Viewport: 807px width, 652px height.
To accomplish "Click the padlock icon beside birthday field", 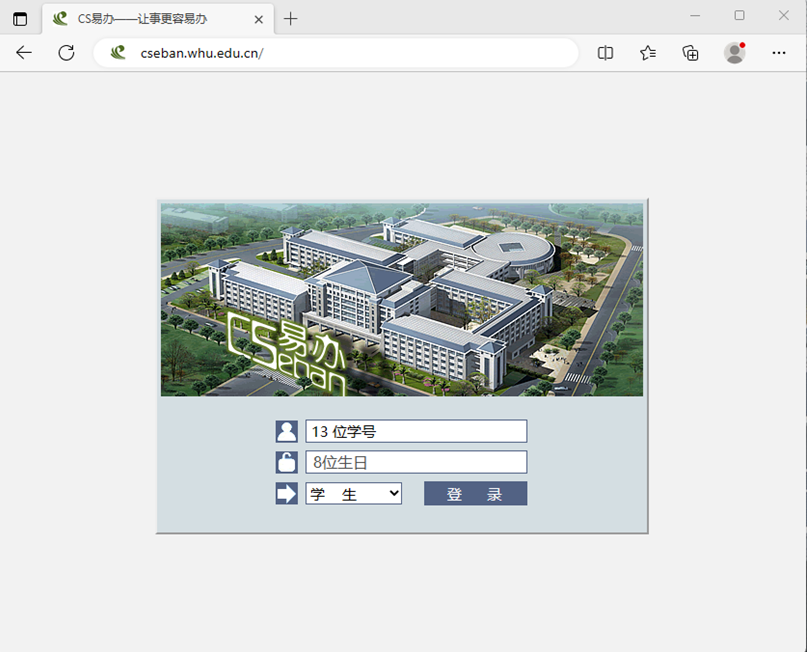I will 287,462.
